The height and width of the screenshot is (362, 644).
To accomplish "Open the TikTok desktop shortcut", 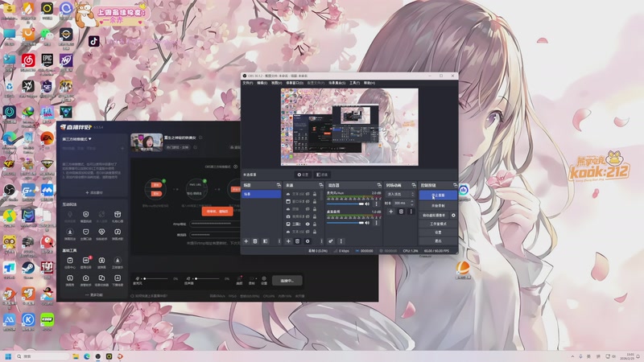I will coord(94,42).
